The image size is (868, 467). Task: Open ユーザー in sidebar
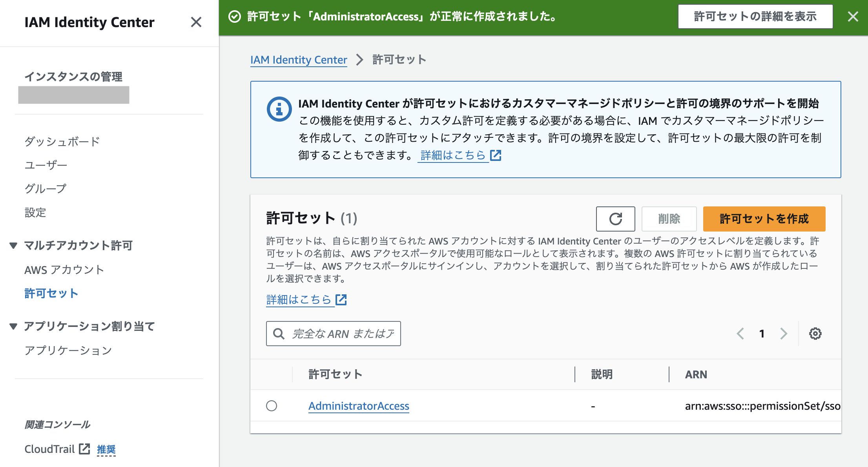pos(46,165)
